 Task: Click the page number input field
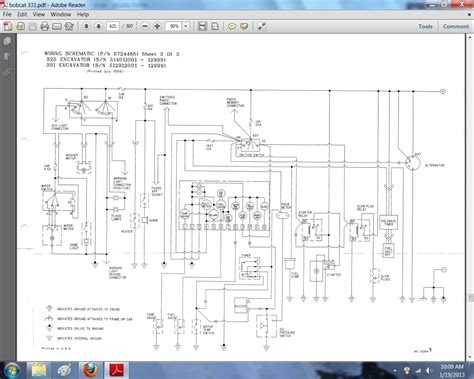113,26
